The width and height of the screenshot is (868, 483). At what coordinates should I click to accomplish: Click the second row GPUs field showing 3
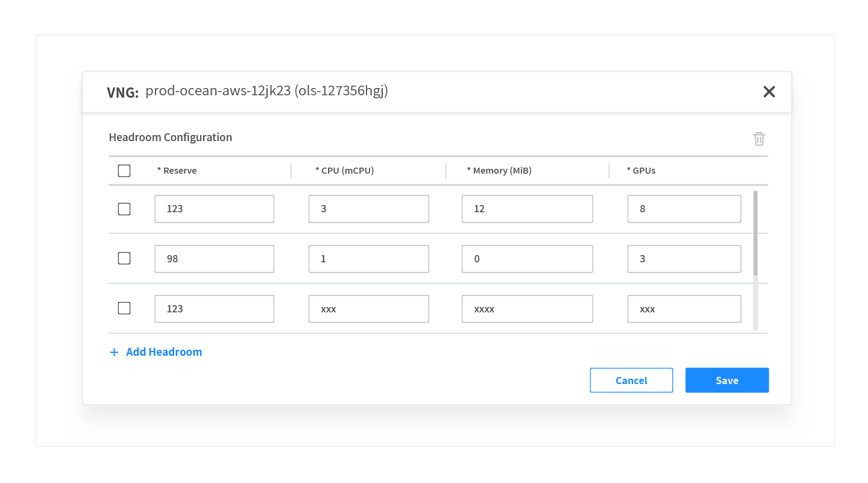click(684, 259)
